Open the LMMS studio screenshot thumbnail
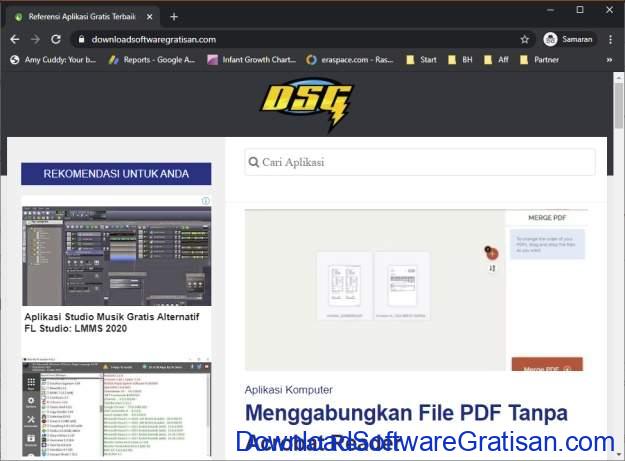 116,256
